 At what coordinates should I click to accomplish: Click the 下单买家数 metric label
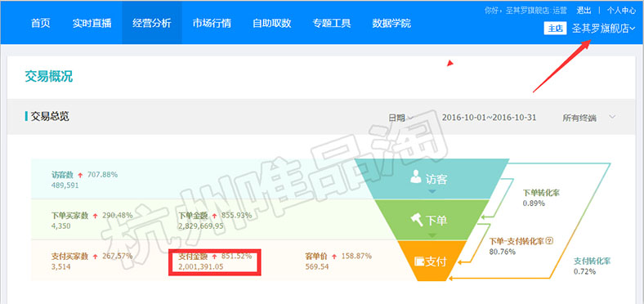click(69, 215)
